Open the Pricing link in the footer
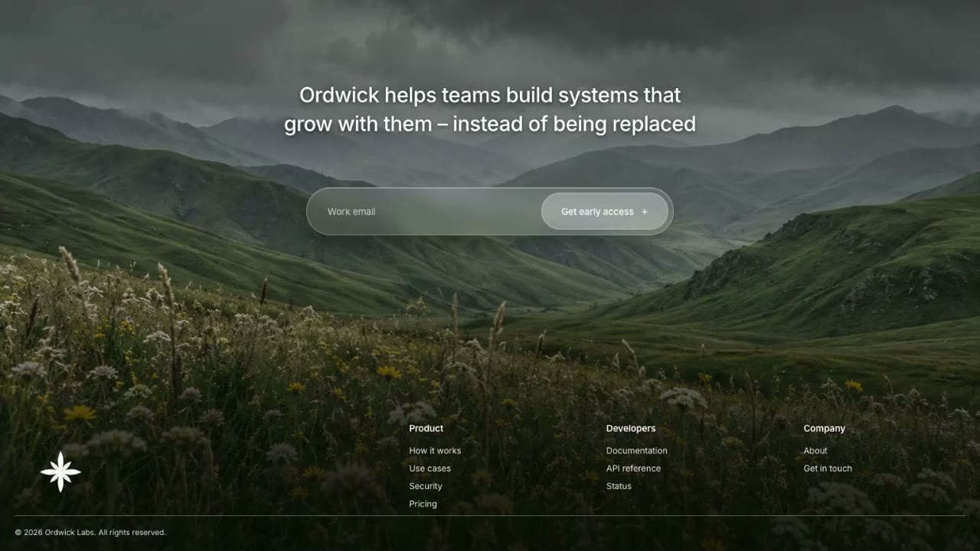Viewport: 980px width, 551px height. [x=423, y=504]
